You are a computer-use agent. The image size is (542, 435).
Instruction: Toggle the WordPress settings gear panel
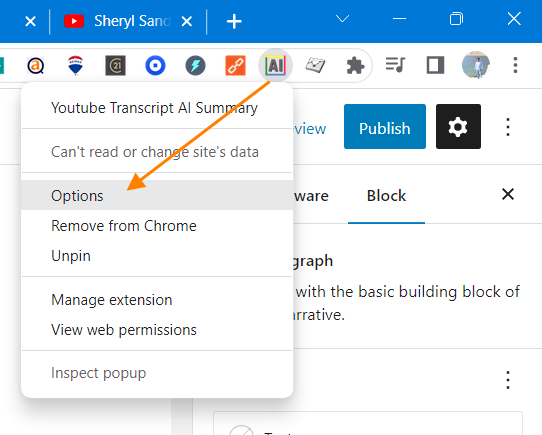[x=458, y=127]
